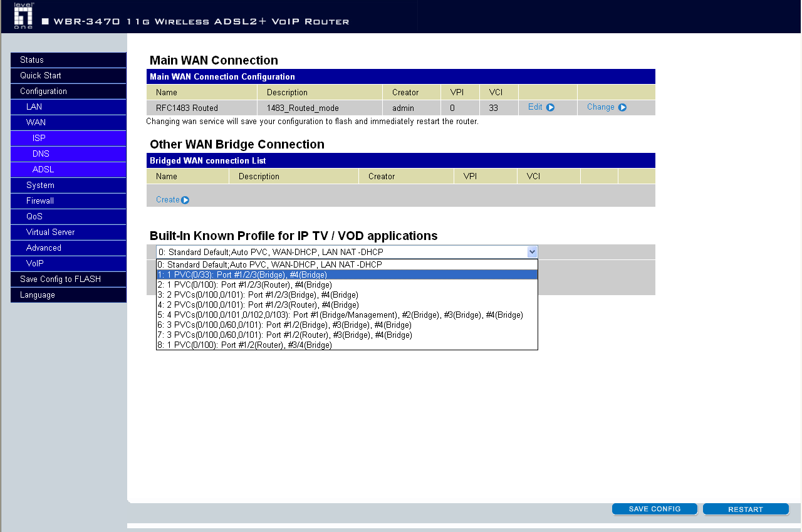The width and height of the screenshot is (802, 532).
Task: Choose option 0: Standard Default Auto PVC
Action: (347, 264)
